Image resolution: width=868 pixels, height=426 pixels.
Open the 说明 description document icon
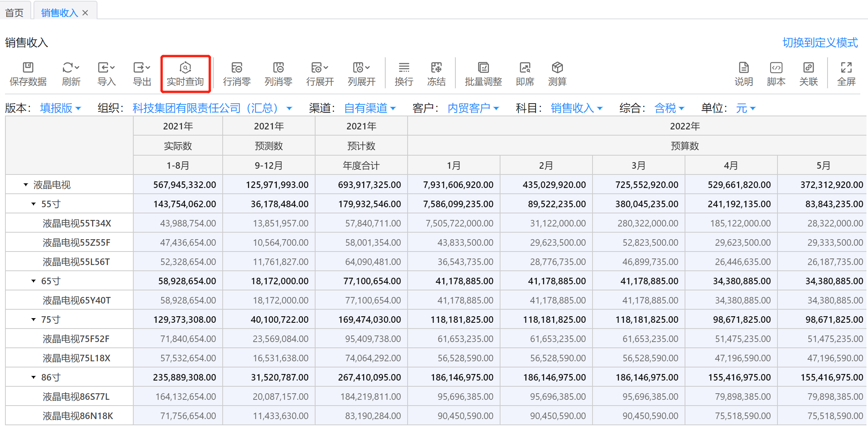coord(744,68)
